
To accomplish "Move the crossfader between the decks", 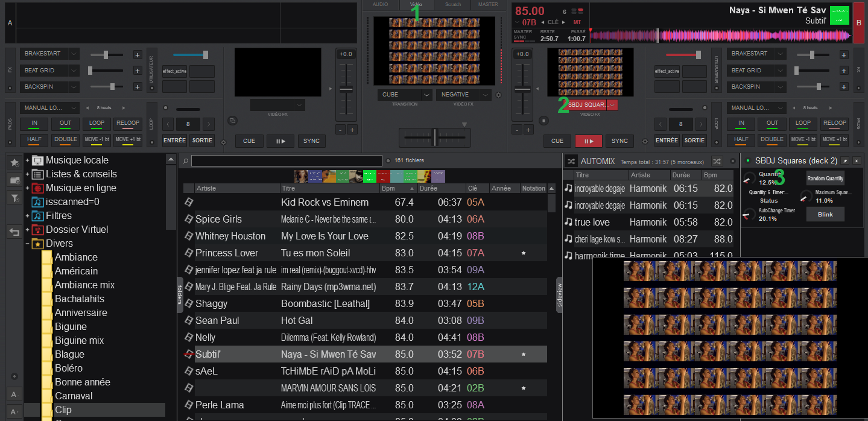I will coord(434,137).
